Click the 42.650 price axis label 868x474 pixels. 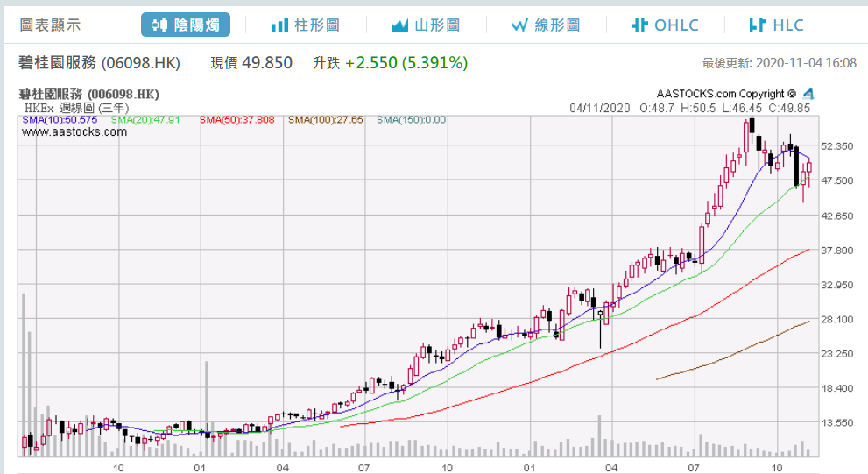pos(837,216)
